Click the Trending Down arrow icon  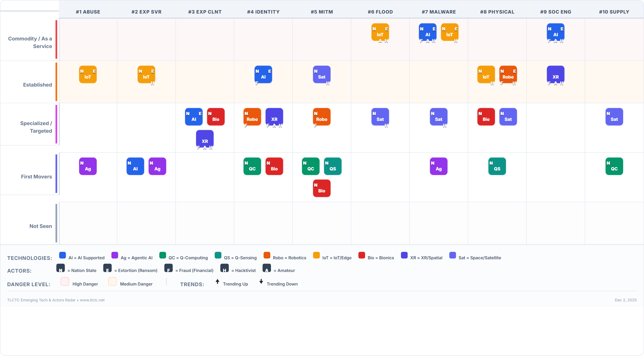coord(261,281)
